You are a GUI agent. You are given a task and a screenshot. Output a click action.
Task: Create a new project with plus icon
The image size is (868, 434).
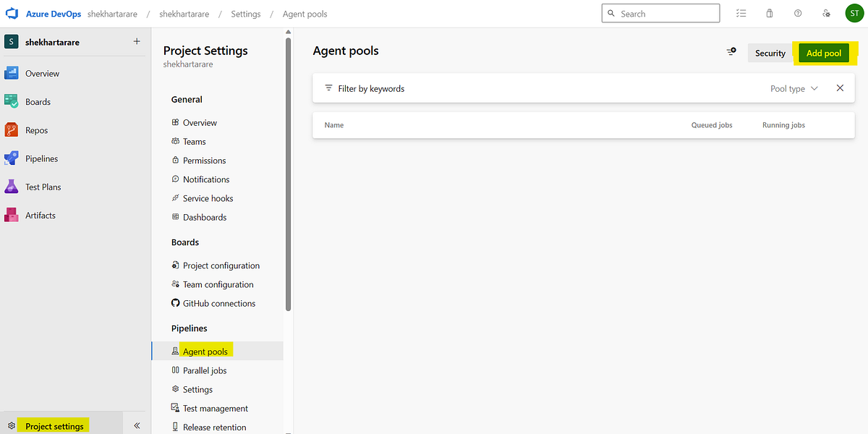(136, 41)
